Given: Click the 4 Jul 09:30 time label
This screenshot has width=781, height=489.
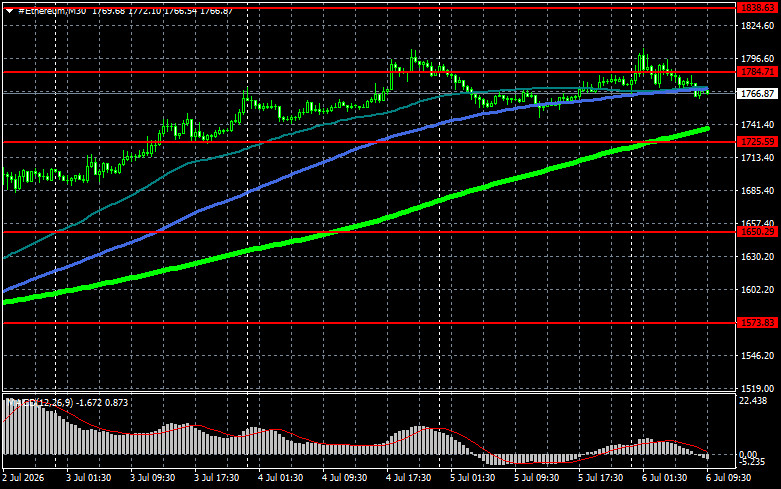Looking at the screenshot, I should pos(345,478).
